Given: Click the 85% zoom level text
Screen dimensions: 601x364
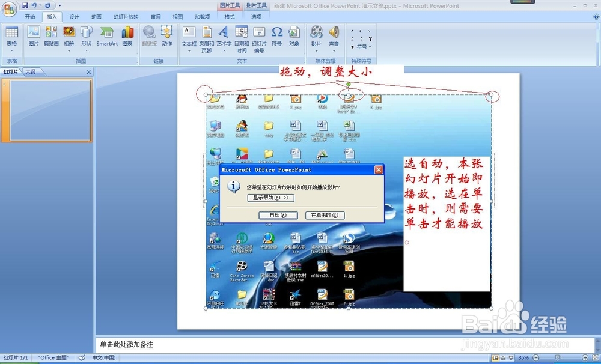Looking at the screenshot, I should click(523, 357).
